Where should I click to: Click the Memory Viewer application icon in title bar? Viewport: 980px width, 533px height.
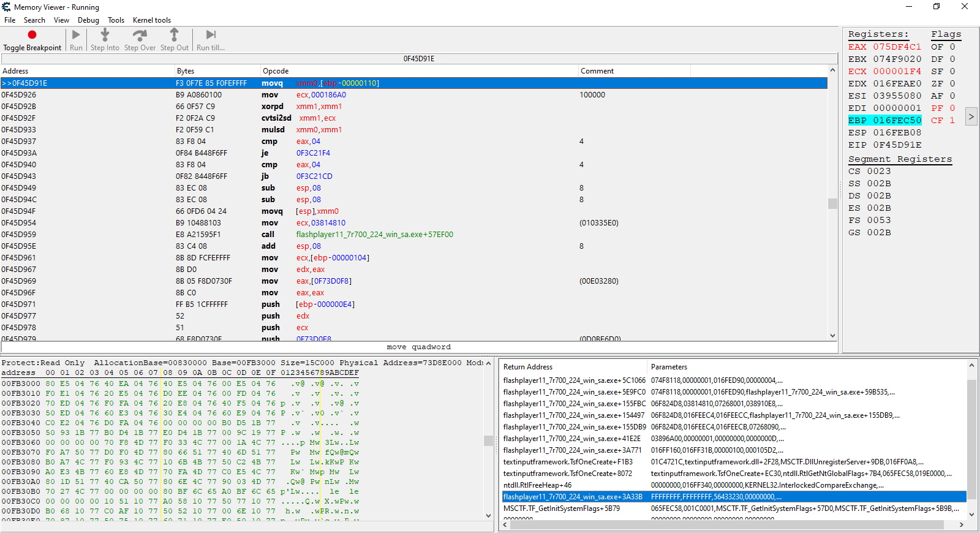point(6,7)
